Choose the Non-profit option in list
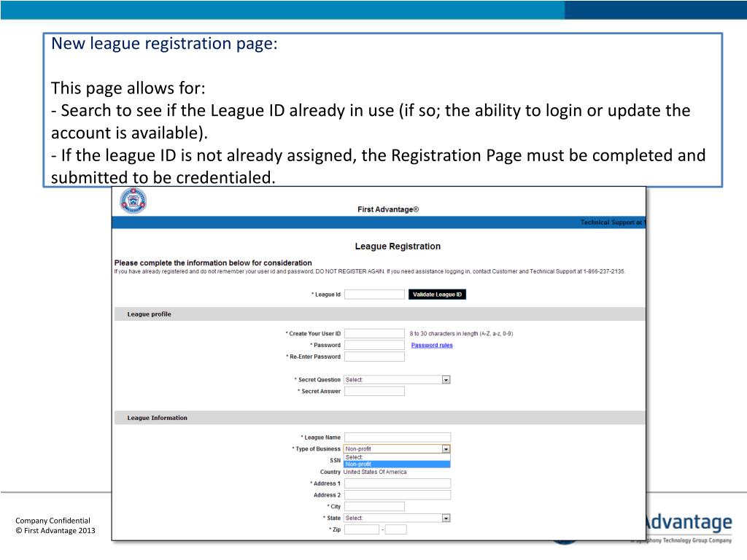Screen dimensions: 747x560 tap(397, 464)
